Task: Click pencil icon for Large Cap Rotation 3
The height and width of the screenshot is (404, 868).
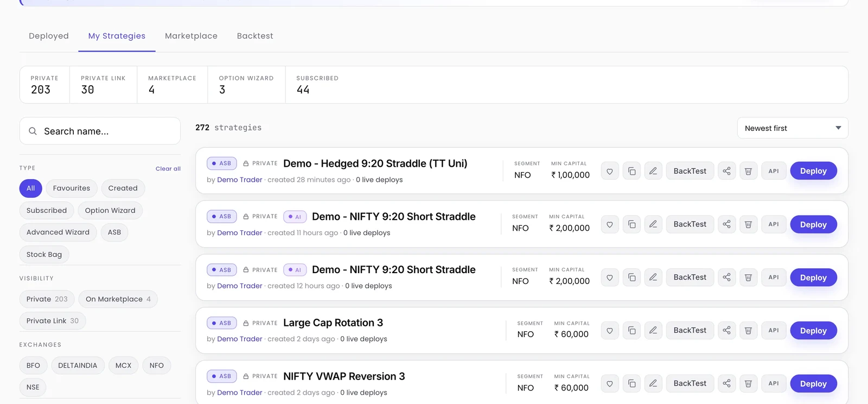Action: (x=653, y=330)
